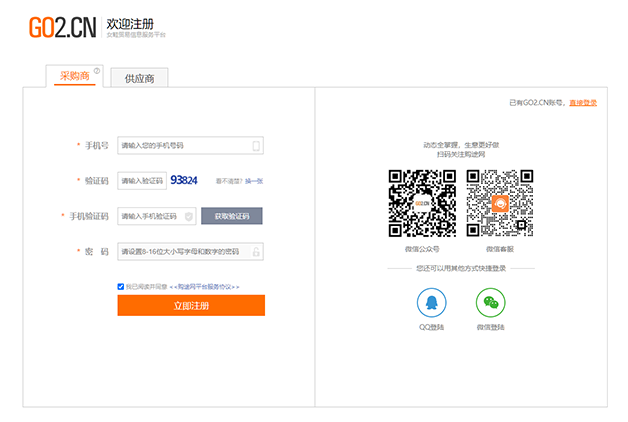
Task: Click the WeChat login icon
Action: (490, 302)
